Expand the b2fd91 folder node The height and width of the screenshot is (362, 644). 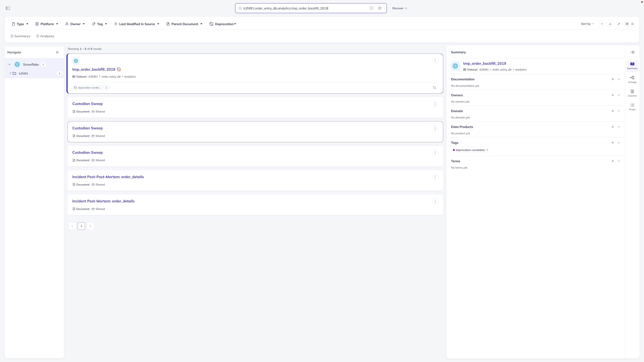click(x=10, y=73)
